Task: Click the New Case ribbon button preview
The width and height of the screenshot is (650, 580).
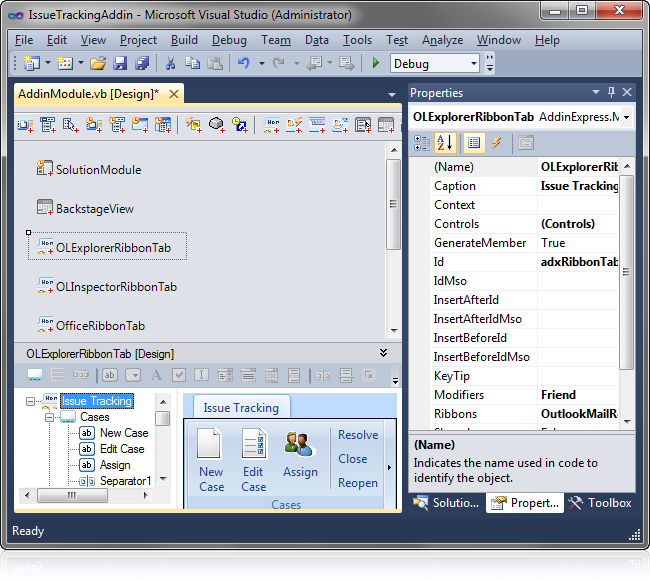Action: point(211,460)
